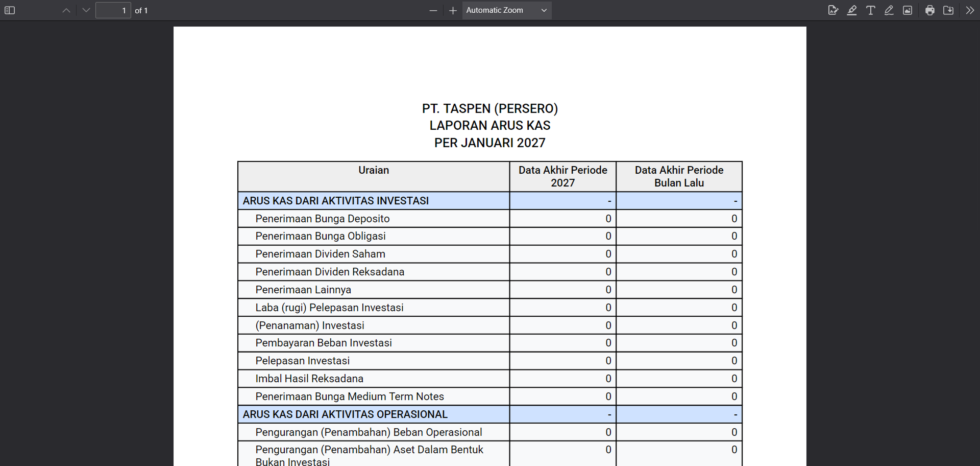Click '(Penanaman) Investasi' row label
This screenshot has height=466, width=980.
point(310,325)
